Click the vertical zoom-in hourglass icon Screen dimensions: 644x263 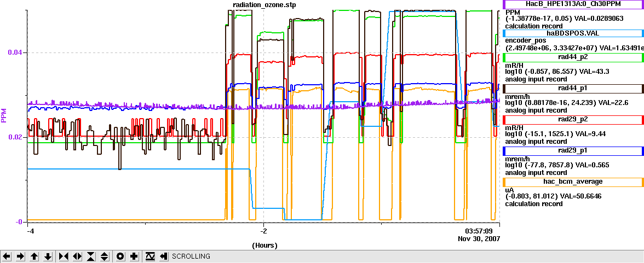click(x=91, y=256)
